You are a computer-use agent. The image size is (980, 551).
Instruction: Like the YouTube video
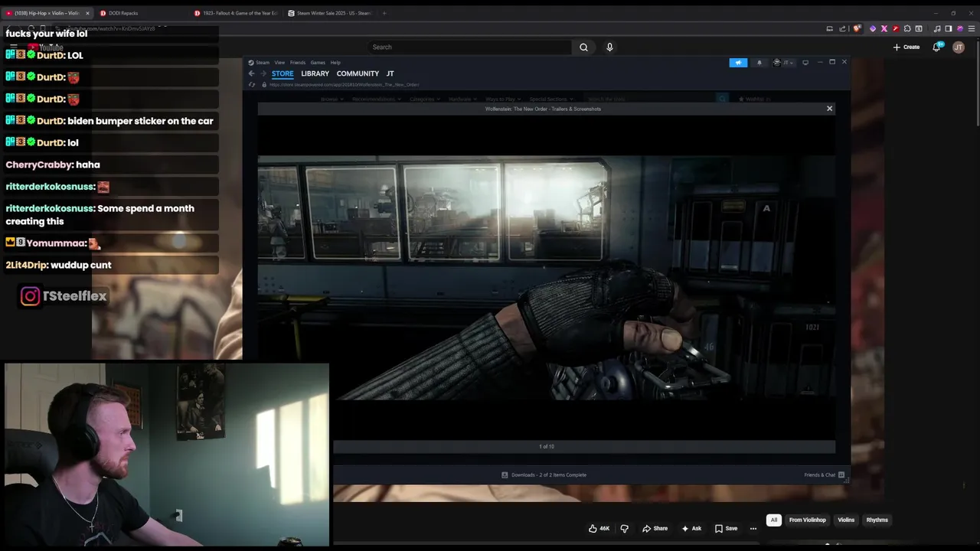coord(599,529)
